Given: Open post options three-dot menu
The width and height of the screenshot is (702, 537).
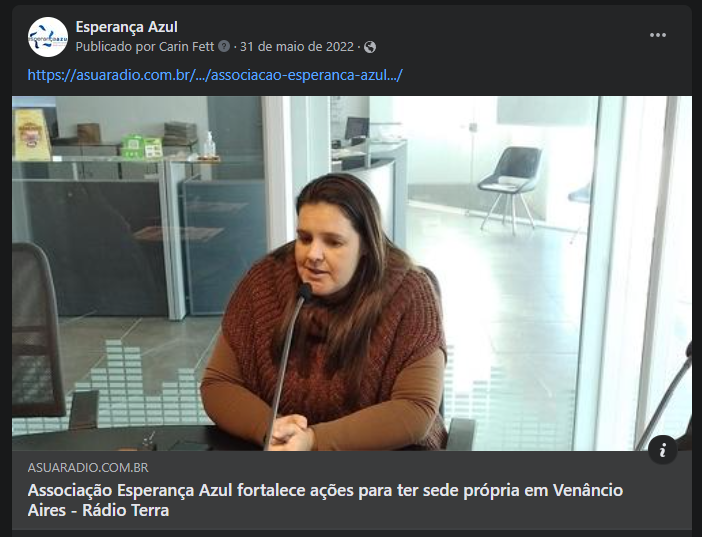Looking at the screenshot, I should (x=658, y=35).
